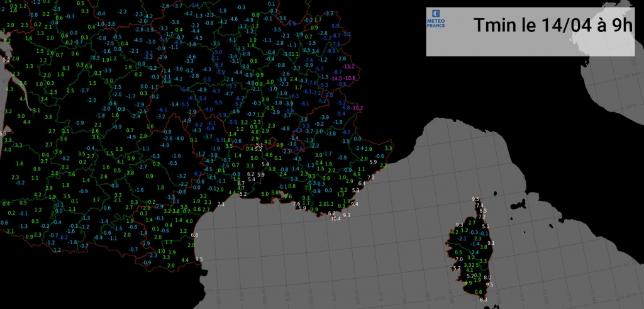
Task: Click the magenta -10.2 temperature label
Action: point(357,108)
